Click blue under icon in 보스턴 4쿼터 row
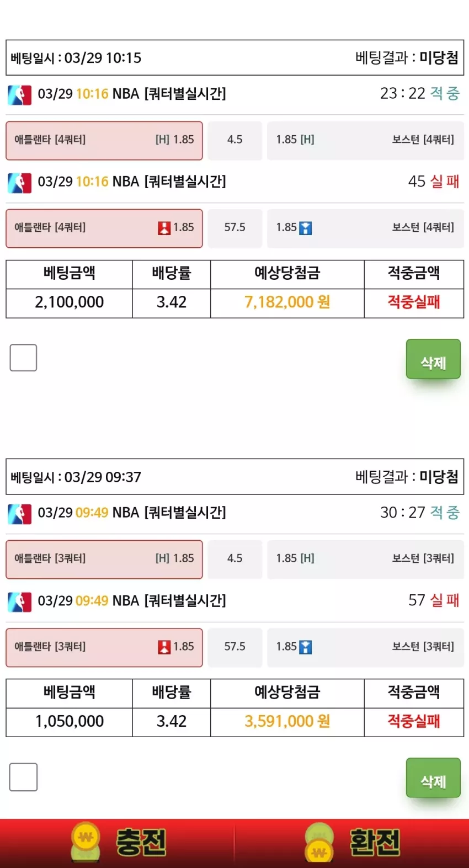The height and width of the screenshot is (868, 469). click(305, 228)
